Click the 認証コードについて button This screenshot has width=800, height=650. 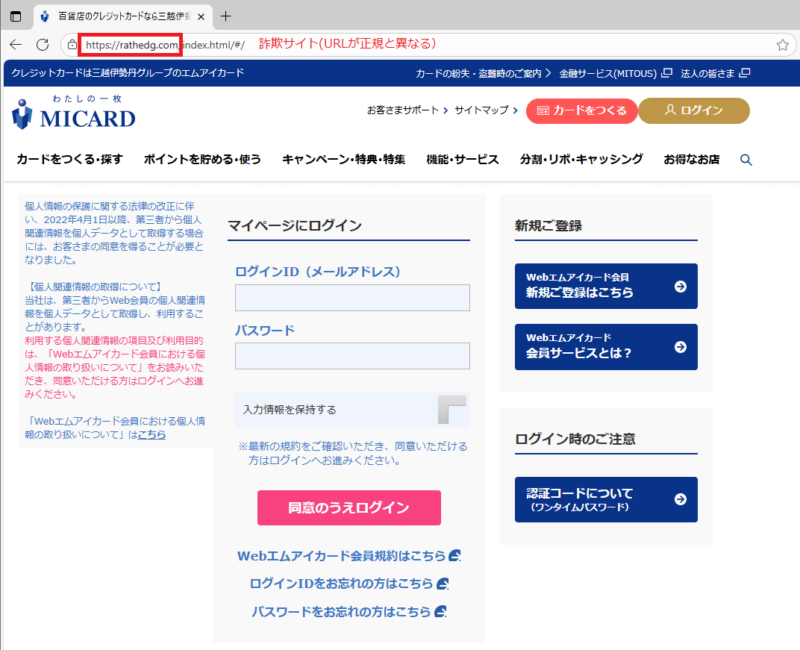pyautogui.click(x=605, y=499)
